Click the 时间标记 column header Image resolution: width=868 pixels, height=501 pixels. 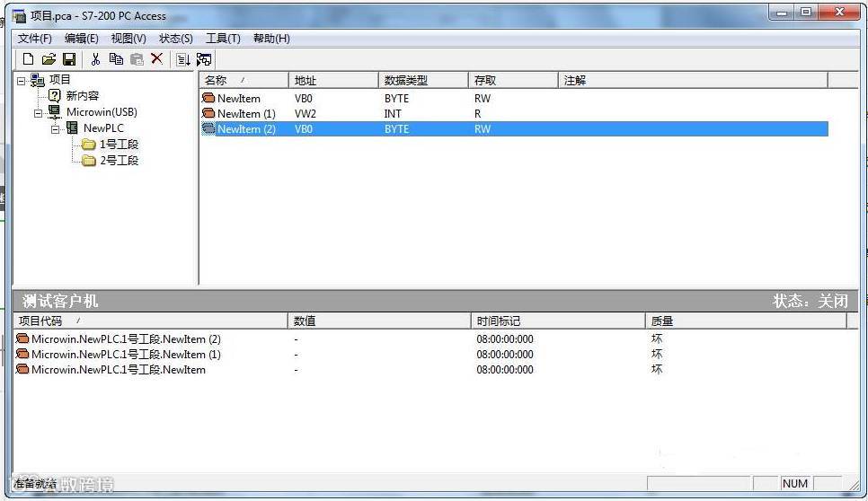(558, 321)
